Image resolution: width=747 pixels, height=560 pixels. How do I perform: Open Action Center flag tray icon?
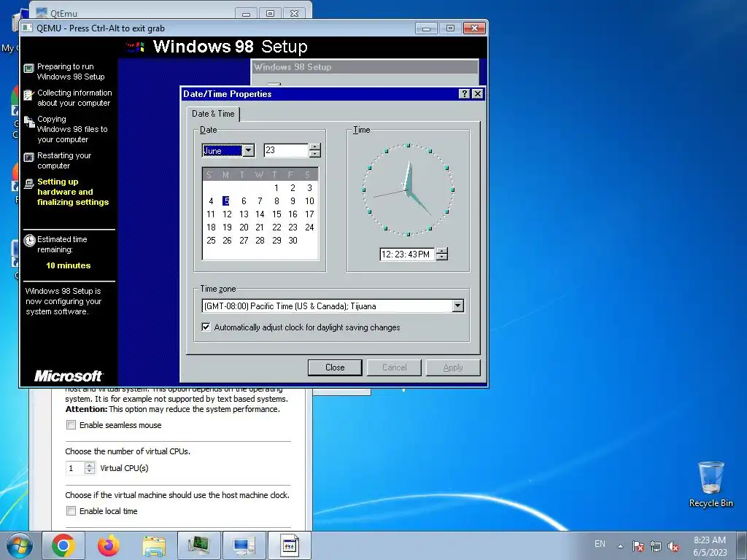point(638,546)
